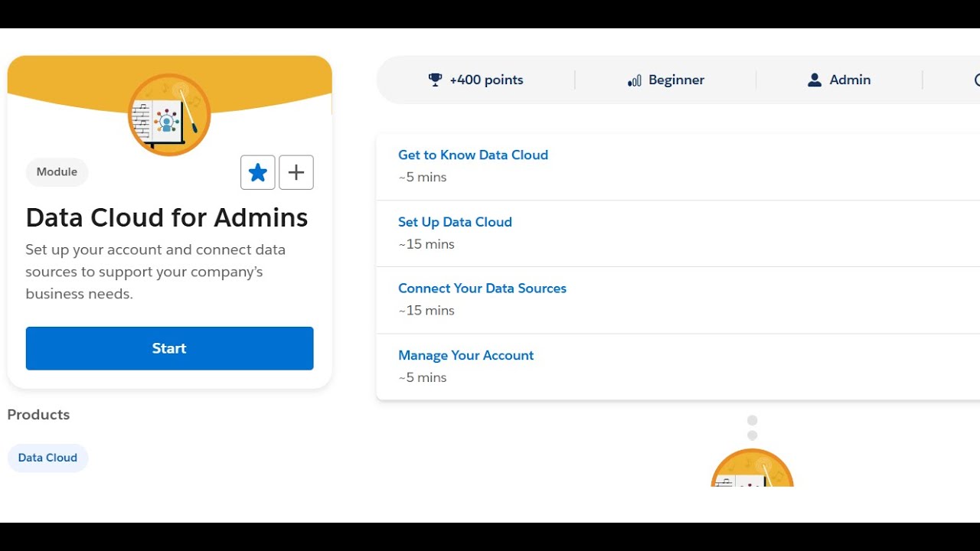The image size is (980, 551).
Task: Click the Beginner level text
Action: (x=676, y=80)
